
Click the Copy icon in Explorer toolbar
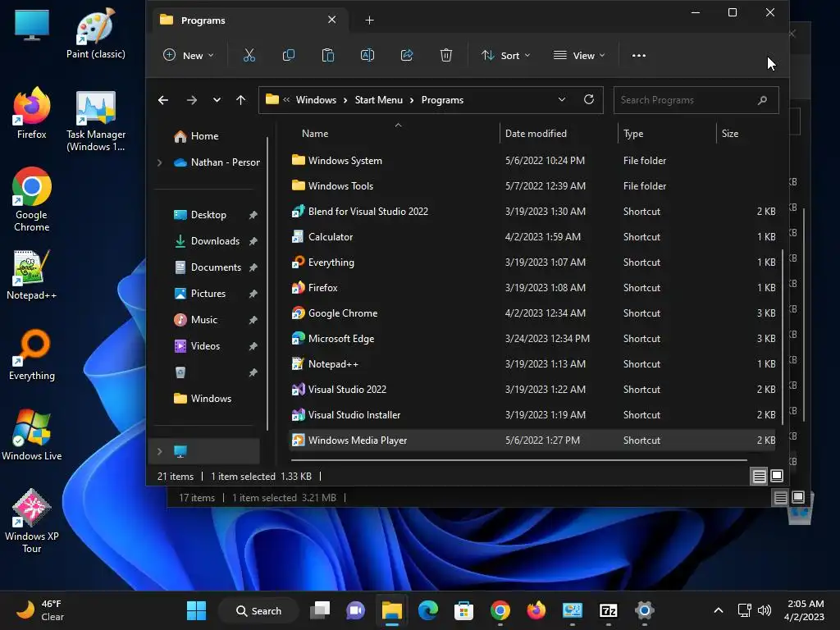coord(288,55)
